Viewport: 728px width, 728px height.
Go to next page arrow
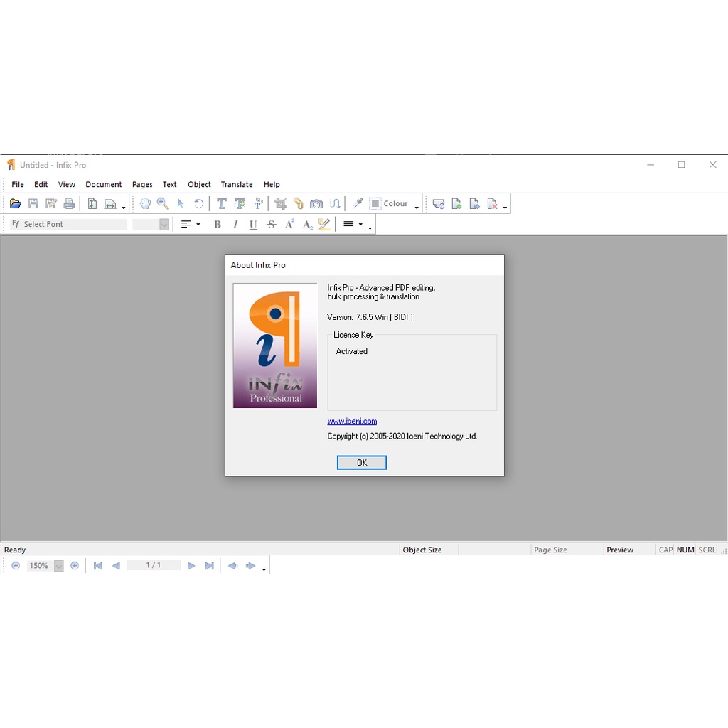pos(191,565)
